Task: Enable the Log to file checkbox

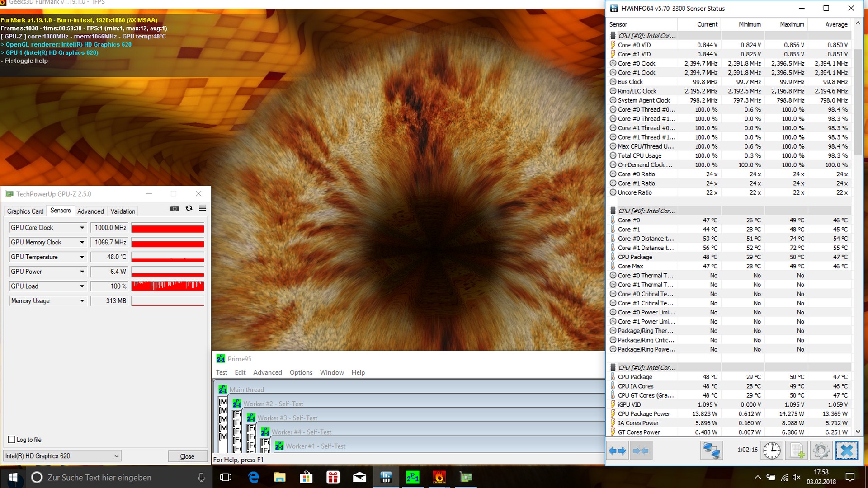Action: coord(12,440)
